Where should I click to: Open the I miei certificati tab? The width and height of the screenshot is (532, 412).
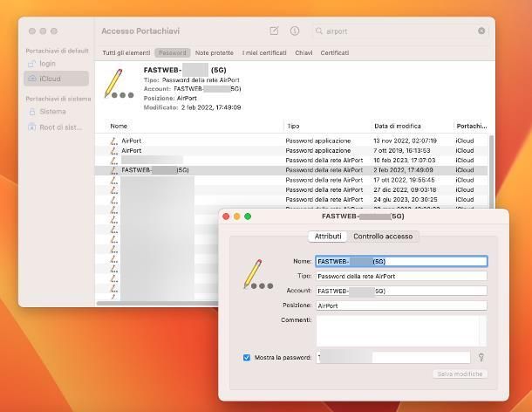(x=264, y=53)
